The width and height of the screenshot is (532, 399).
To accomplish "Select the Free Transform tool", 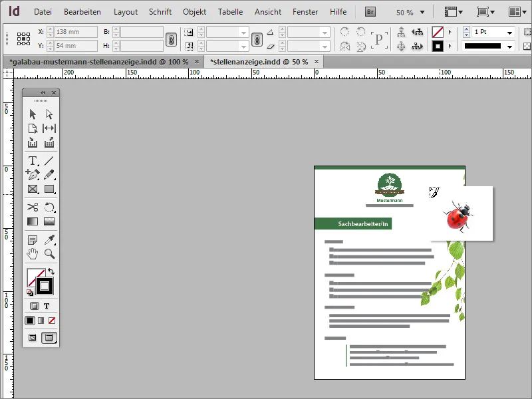I will pos(49,207).
